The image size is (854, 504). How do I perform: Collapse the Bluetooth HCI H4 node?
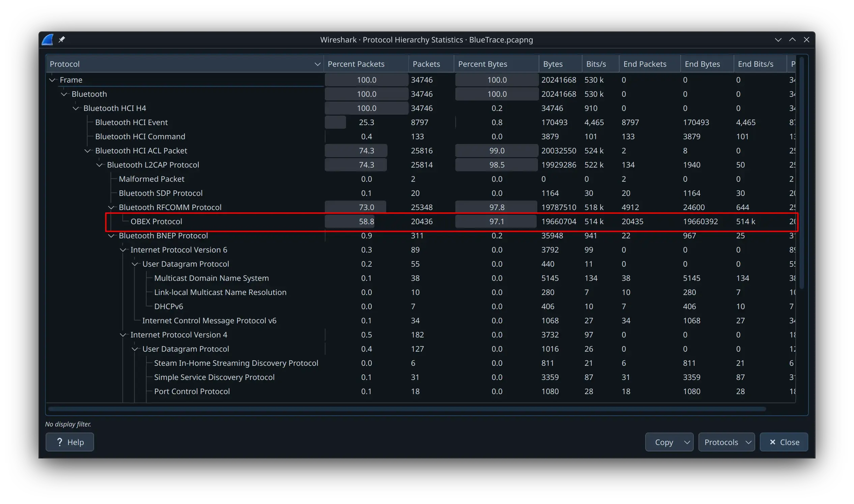pyautogui.click(x=76, y=108)
